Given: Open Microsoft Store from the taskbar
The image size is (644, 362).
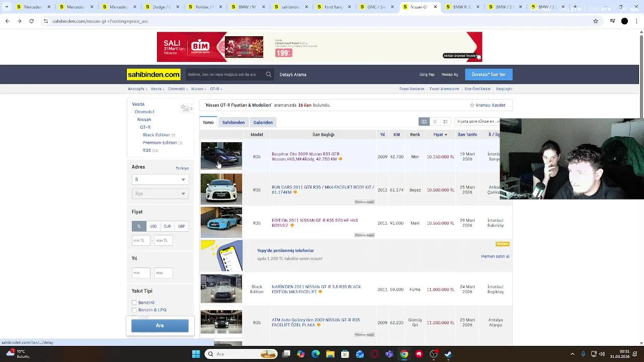Looking at the screenshot, I should (x=345, y=354).
